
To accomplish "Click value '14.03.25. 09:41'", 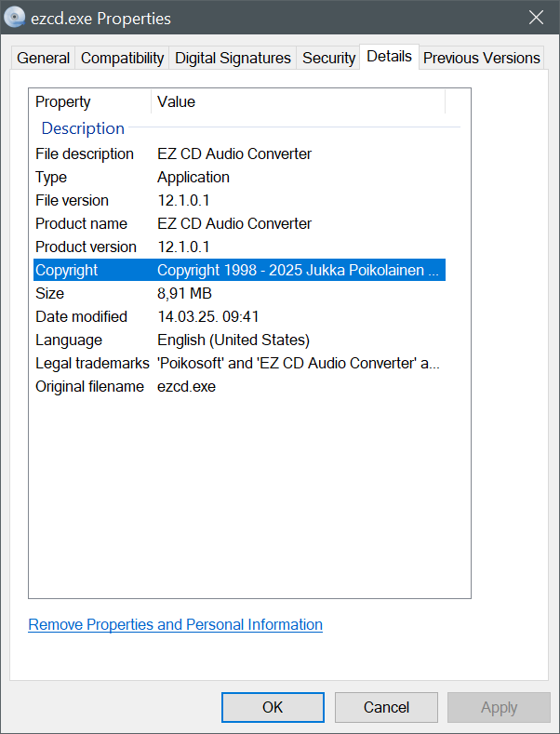I will (x=207, y=316).
